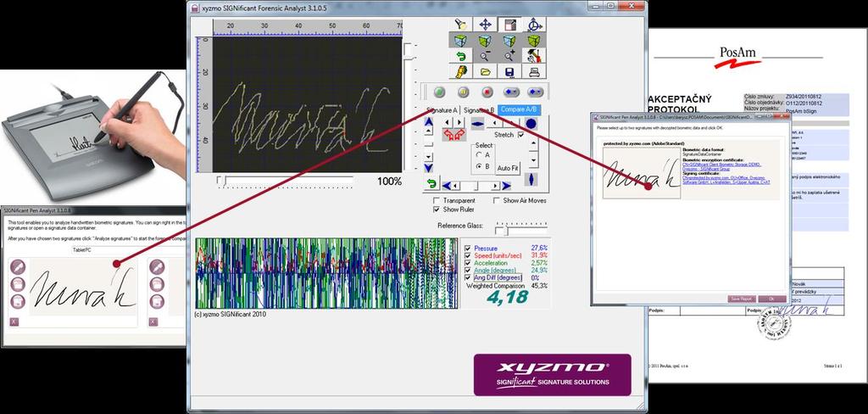Click the big blue up arrow

coord(429,121)
